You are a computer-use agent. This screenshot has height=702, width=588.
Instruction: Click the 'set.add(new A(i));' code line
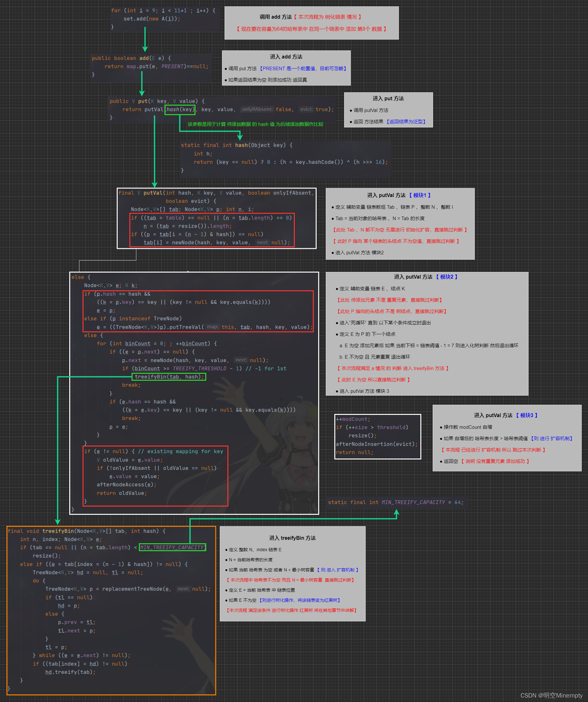[152, 19]
